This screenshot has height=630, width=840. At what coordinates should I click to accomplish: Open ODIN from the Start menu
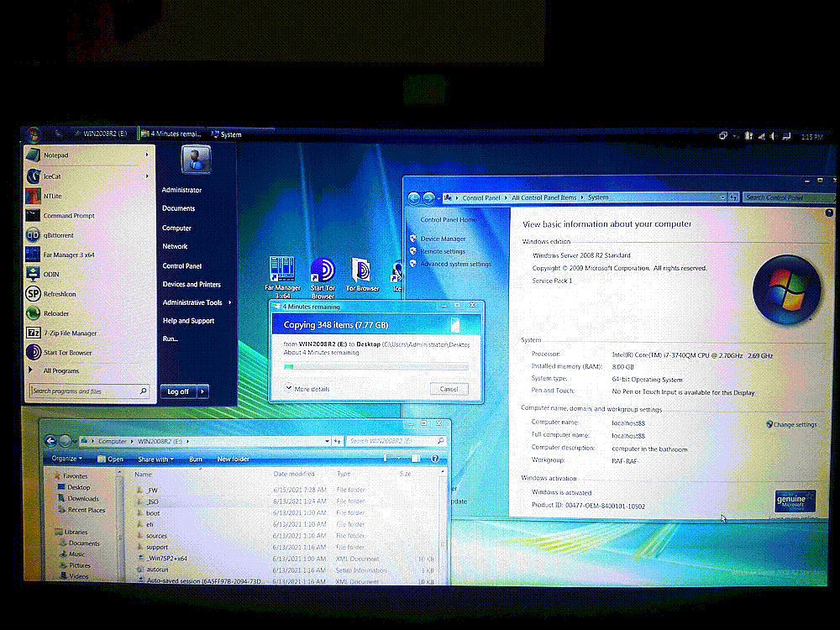tap(88, 275)
